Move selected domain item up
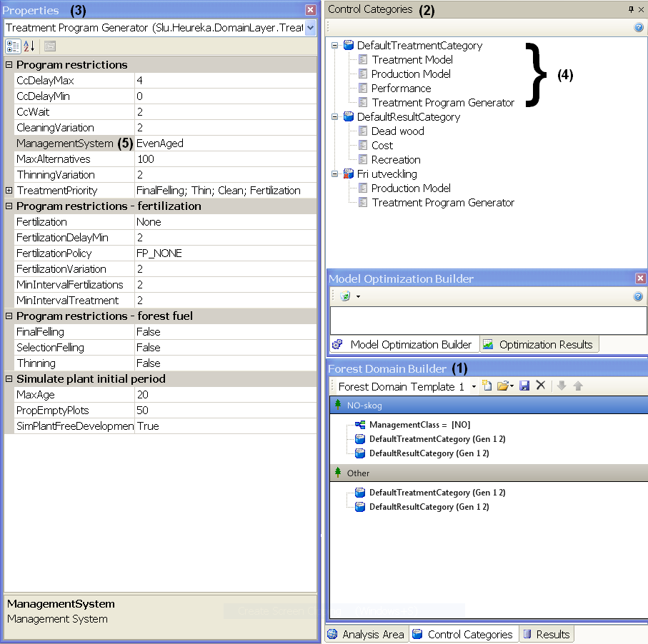The image size is (648, 644). pos(578,386)
